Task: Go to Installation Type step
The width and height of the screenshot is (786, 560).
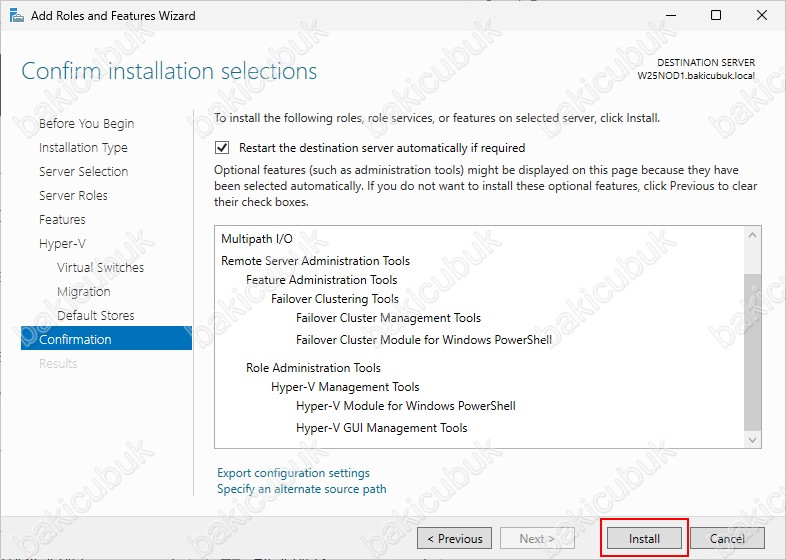Action: (x=83, y=147)
